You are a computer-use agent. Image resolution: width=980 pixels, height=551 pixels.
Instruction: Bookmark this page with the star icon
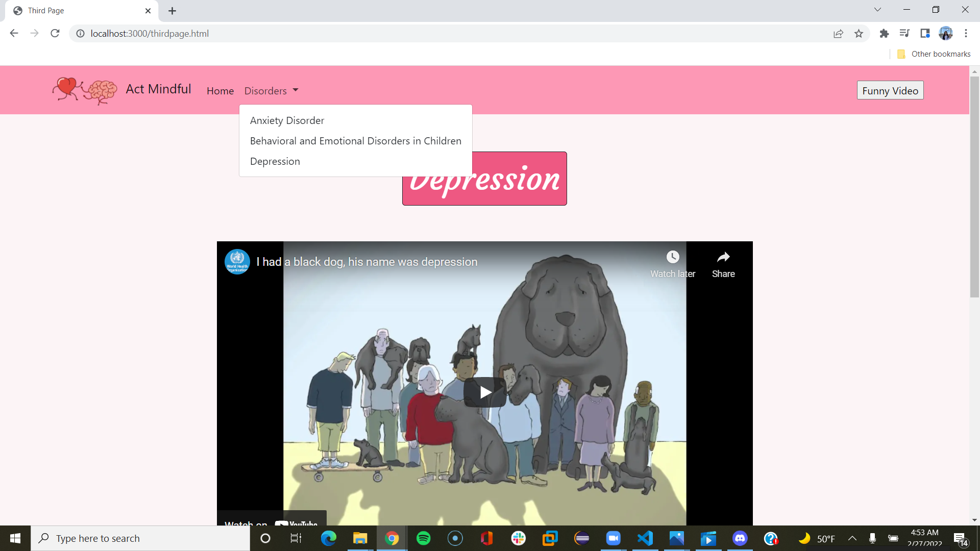click(859, 34)
